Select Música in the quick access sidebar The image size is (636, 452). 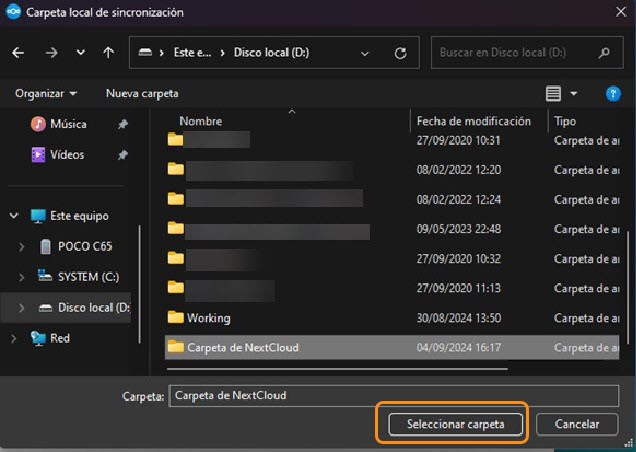(67, 124)
